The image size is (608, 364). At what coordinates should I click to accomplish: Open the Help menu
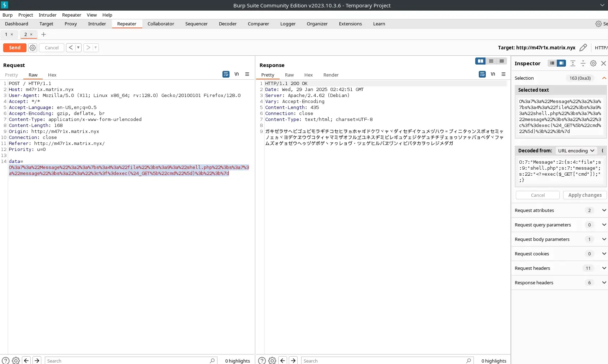click(x=107, y=15)
